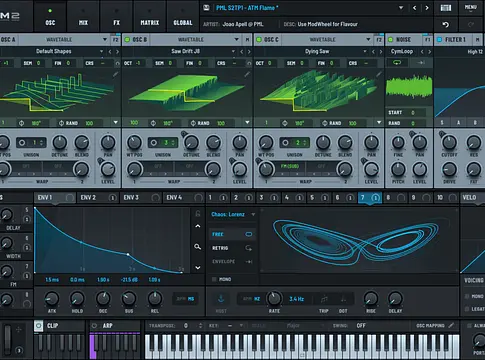
Task: Click the OSC B phase icon
Action: [x=153, y=123]
